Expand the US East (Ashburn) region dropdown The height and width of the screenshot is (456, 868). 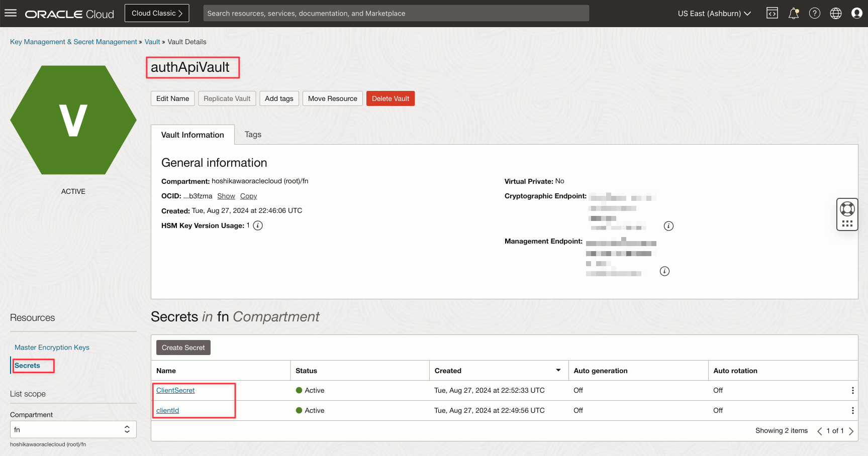714,14
